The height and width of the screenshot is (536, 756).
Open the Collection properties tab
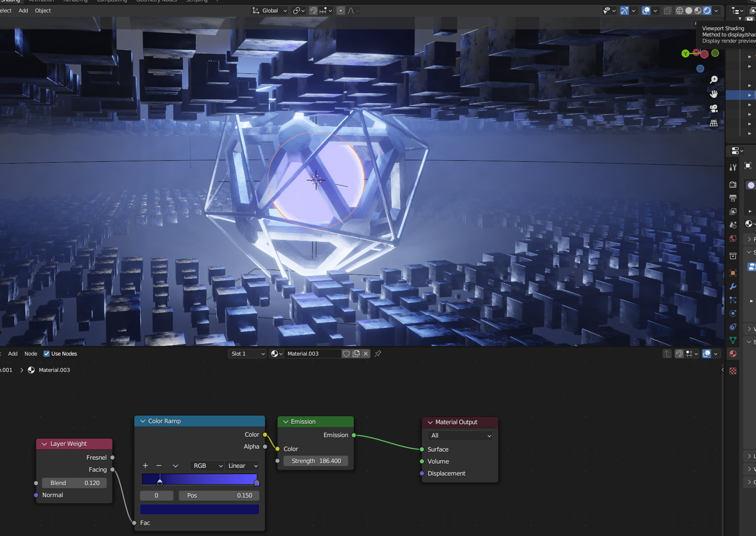tap(733, 256)
